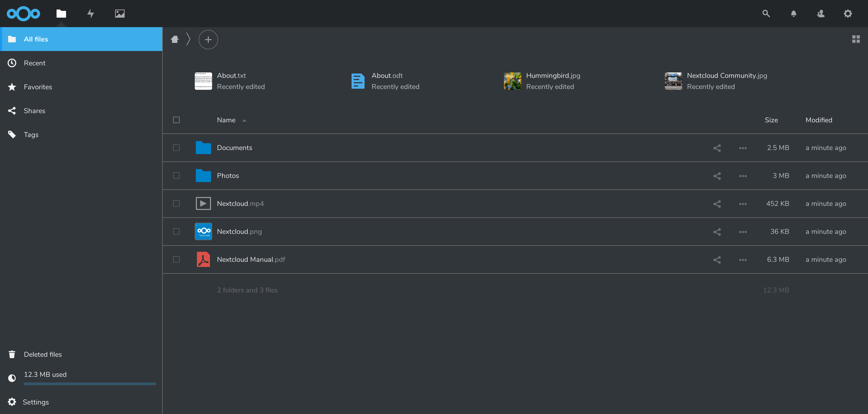Open the Activity app lightning icon

[90, 14]
